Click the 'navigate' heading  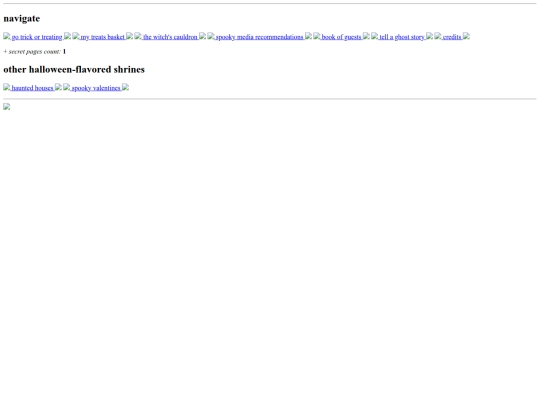point(22,19)
